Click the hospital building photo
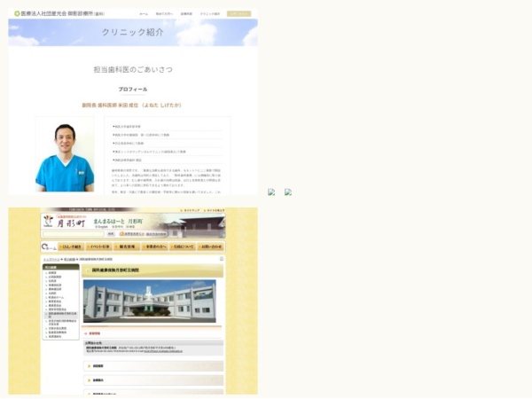The image size is (532, 399). point(150,301)
